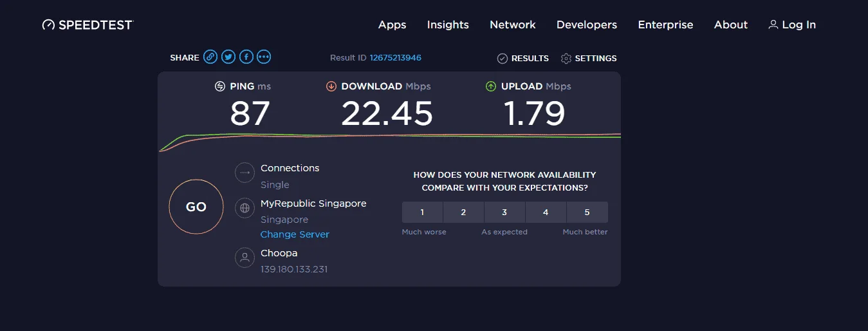This screenshot has width=868, height=331.
Task: Click the Much worse label
Action: [x=424, y=232]
